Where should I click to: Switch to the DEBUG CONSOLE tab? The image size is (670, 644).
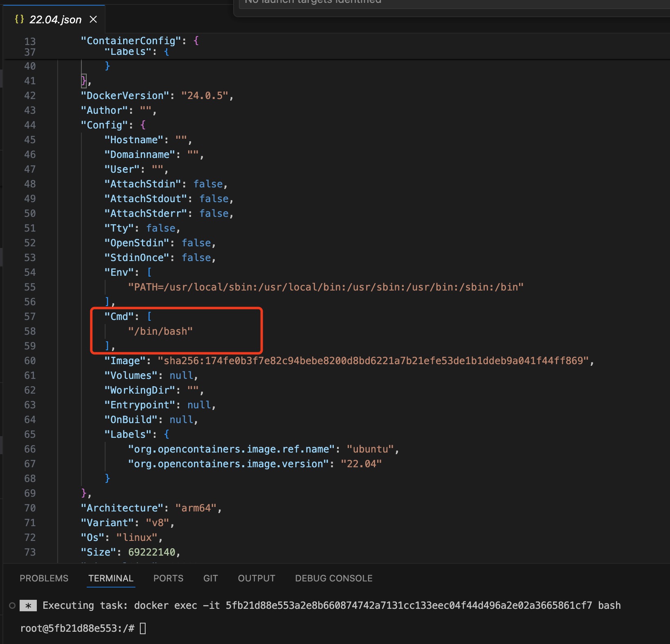[x=334, y=578]
